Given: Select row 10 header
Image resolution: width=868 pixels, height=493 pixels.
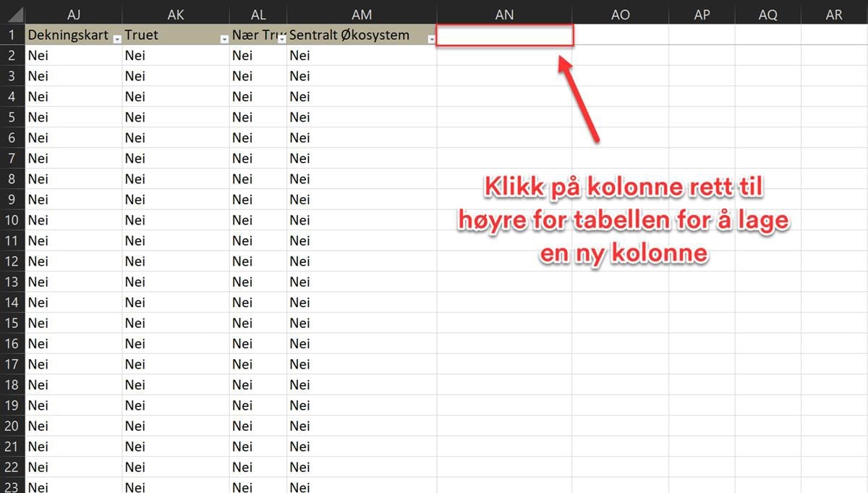Looking at the screenshot, I should (12, 220).
